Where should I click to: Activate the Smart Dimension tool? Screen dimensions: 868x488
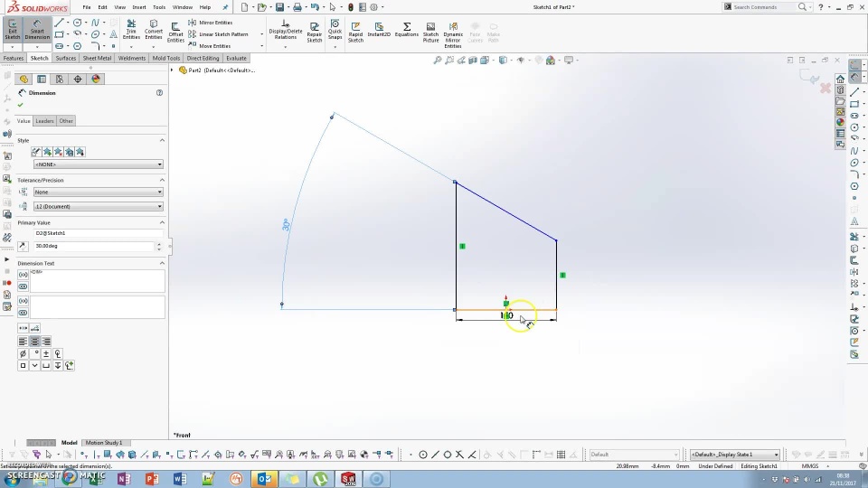(x=37, y=29)
